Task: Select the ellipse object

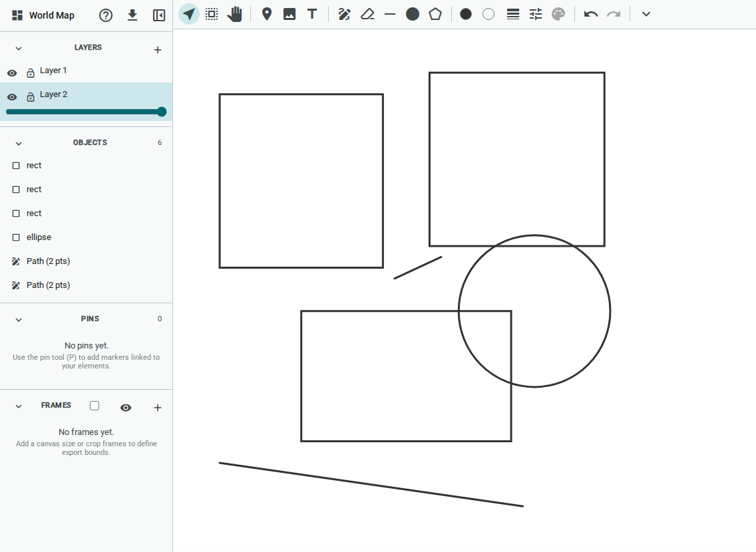Action: point(87,237)
